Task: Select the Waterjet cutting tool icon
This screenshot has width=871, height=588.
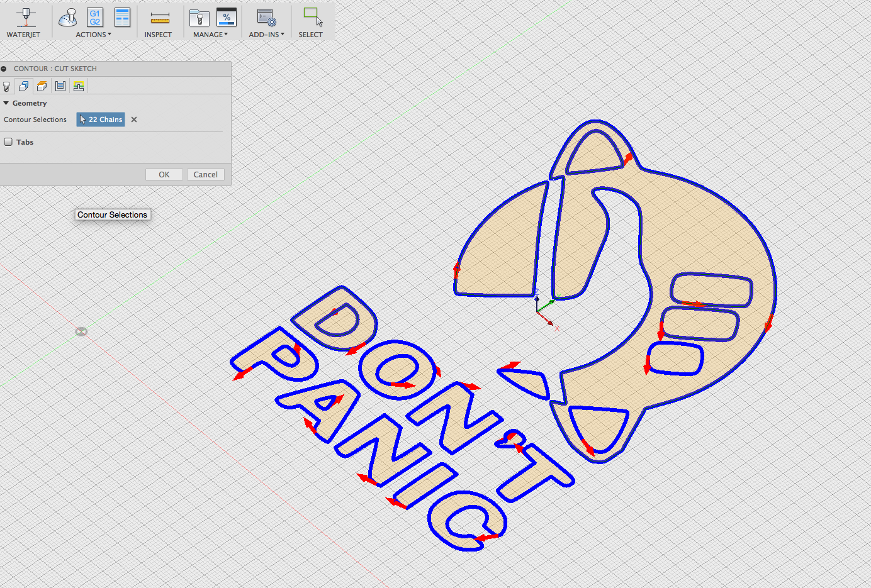Action: click(x=25, y=17)
